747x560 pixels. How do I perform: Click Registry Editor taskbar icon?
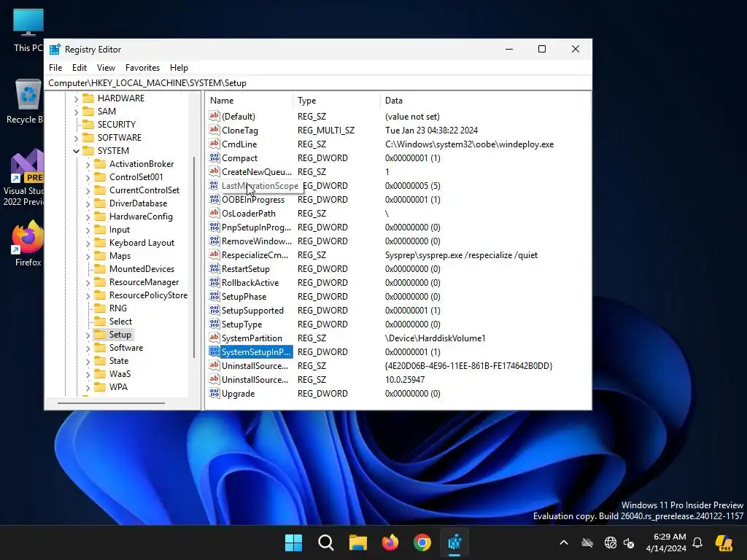click(x=454, y=542)
